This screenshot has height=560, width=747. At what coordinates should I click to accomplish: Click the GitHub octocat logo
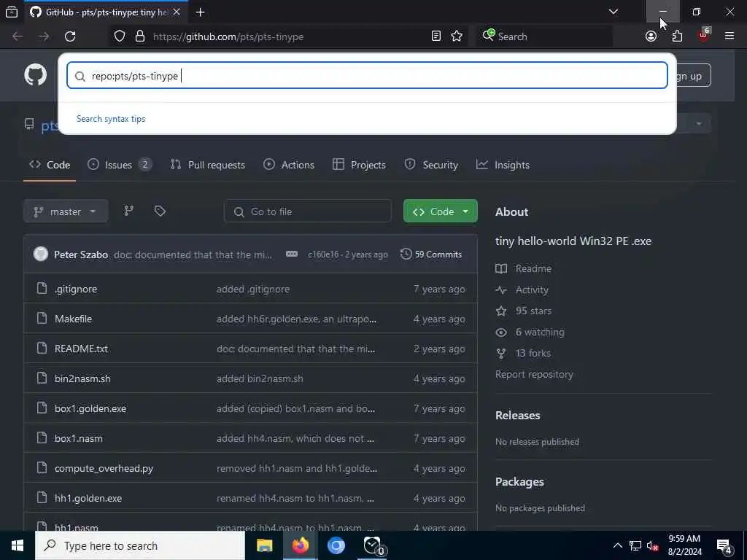click(35, 75)
